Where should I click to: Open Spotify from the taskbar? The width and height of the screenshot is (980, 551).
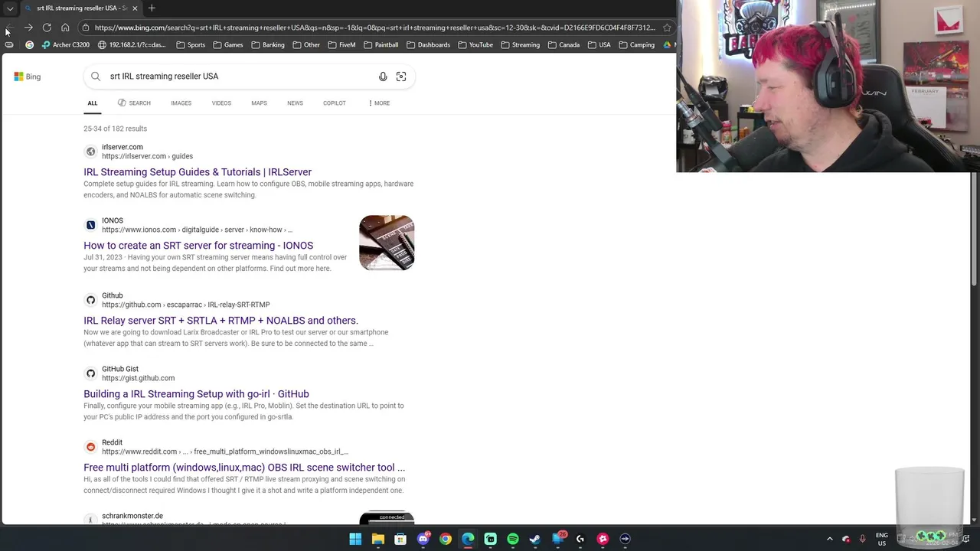point(513,539)
